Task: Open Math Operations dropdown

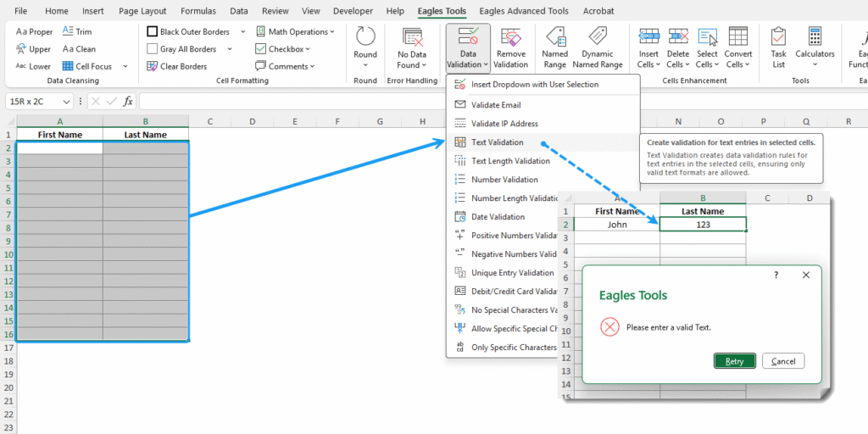Action: point(295,31)
